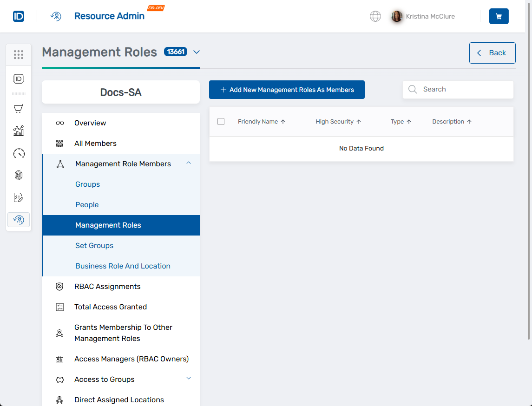This screenshot has width=532, height=406.
Task: Click the fingerprint icon in left sidebar
Action: (x=19, y=175)
